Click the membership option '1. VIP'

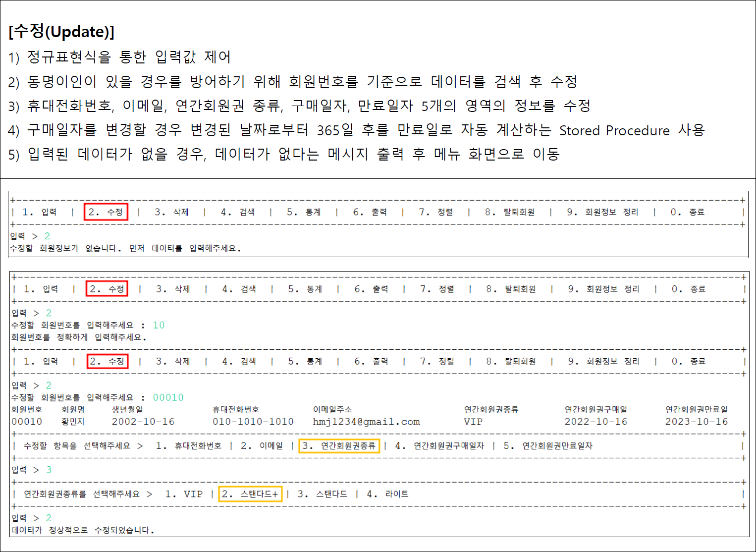pyautogui.click(x=184, y=494)
